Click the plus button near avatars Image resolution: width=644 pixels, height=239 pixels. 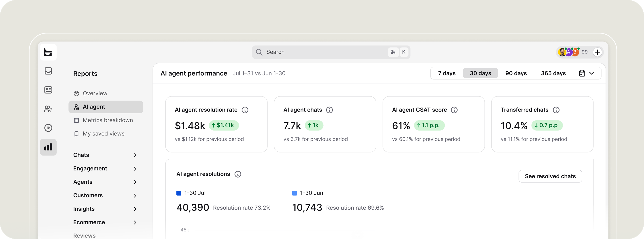[x=597, y=52]
